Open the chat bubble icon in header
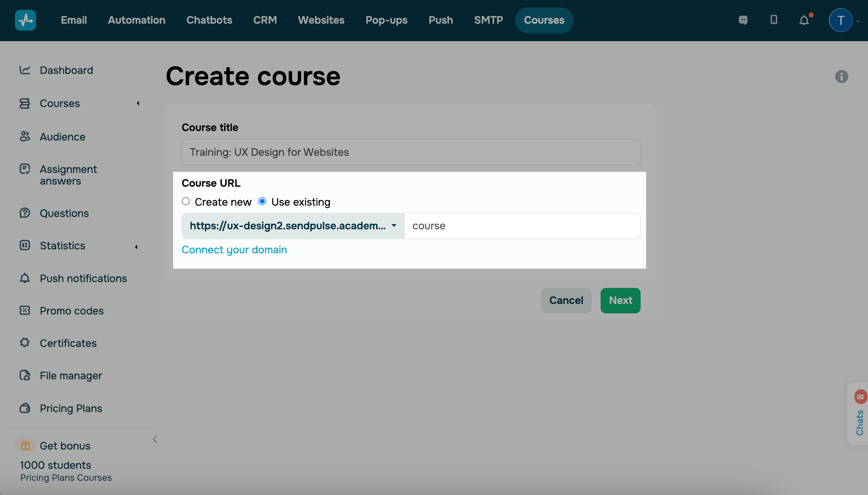868x495 pixels. pyautogui.click(x=743, y=20)
